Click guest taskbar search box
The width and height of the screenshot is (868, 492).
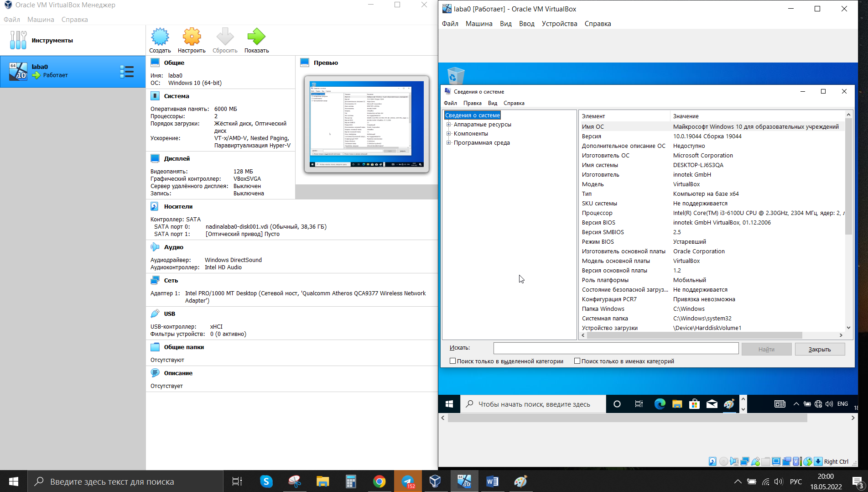pos(534,404)
